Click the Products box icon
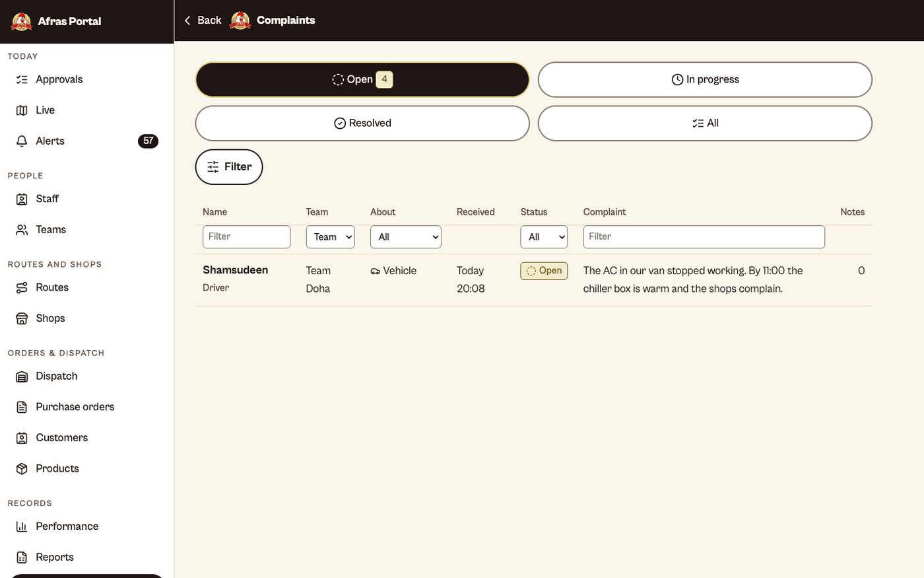Screen dimensions: 924x578 point(22,468)
